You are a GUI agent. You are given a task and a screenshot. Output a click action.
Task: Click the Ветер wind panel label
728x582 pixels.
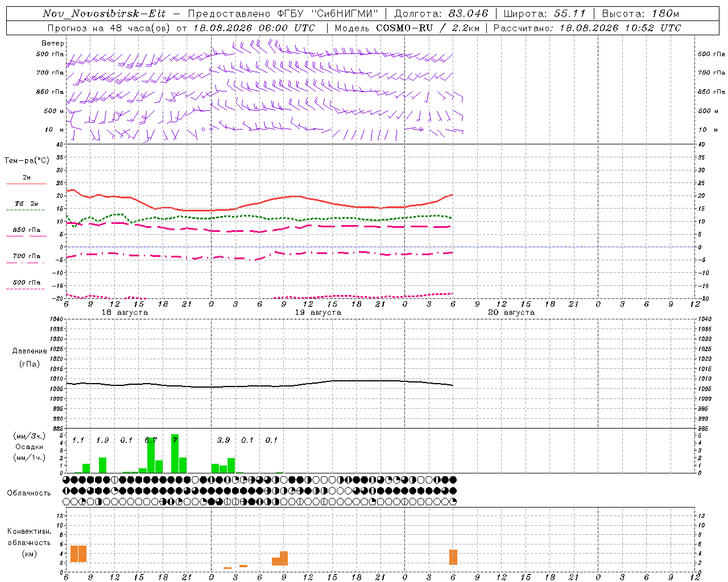point(53,43)
